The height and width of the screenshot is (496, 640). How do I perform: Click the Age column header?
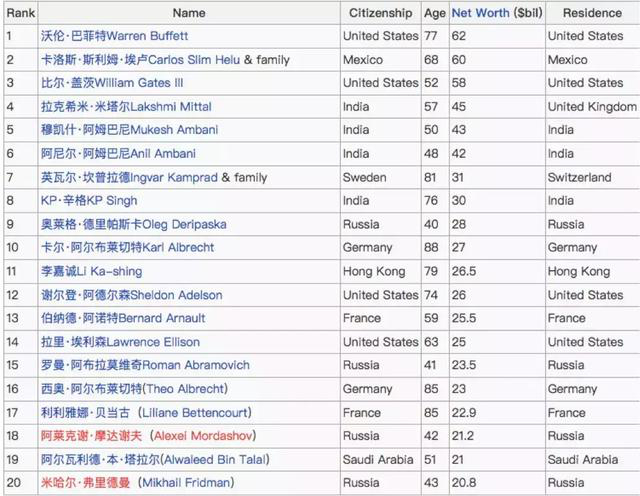point(435,13)
